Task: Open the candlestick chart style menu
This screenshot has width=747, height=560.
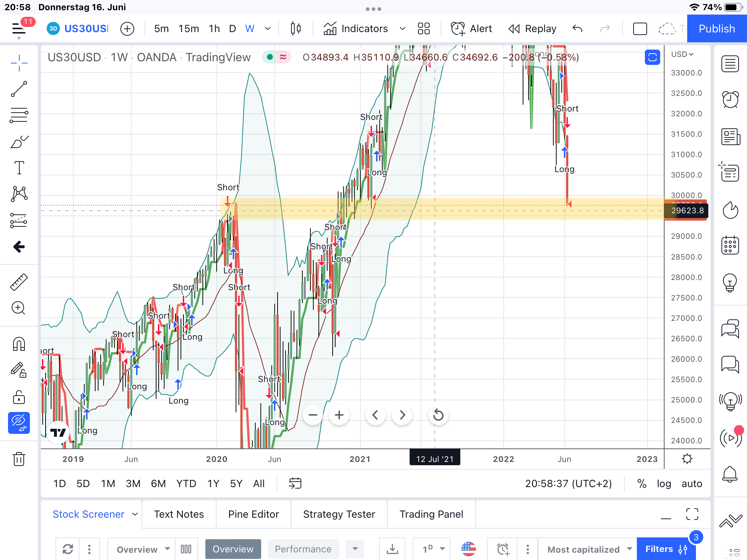Action: coord(295,28)
